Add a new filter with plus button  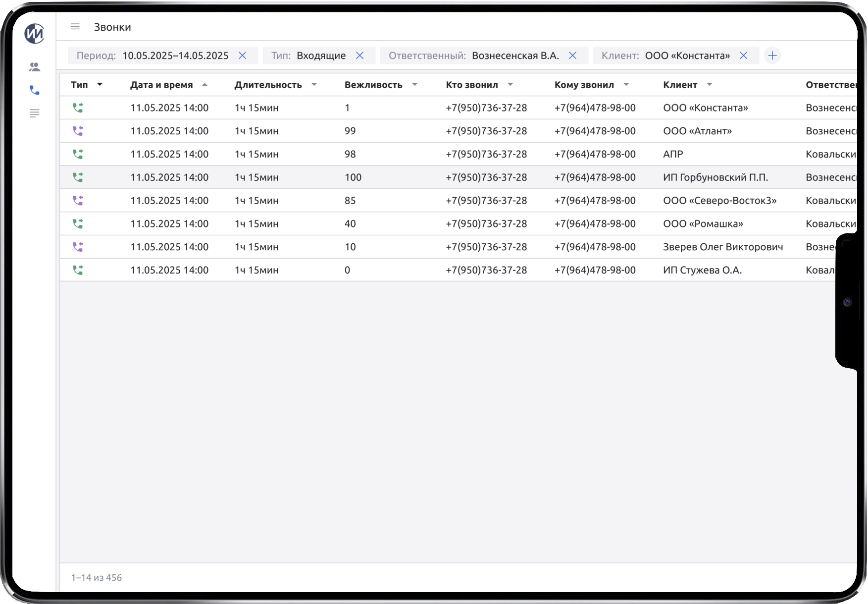pos(772,55)
